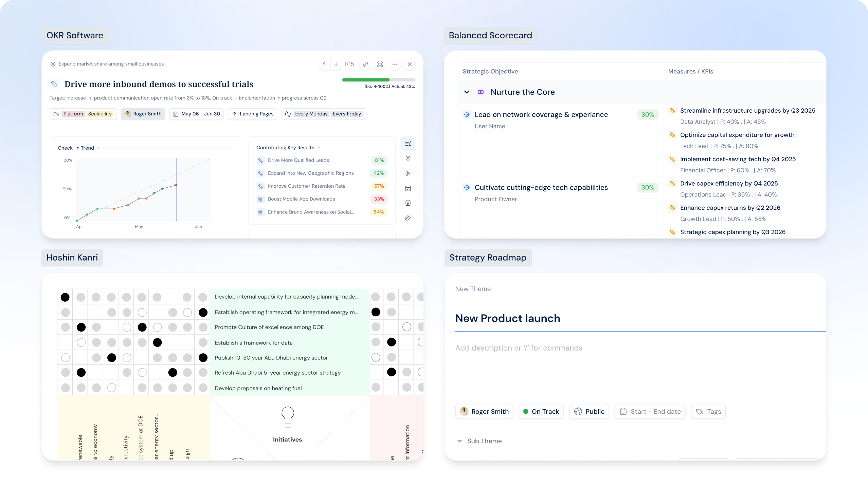
Task: Toggle the black dot in Develop internal capability row
Action: (x=65, y=297)
